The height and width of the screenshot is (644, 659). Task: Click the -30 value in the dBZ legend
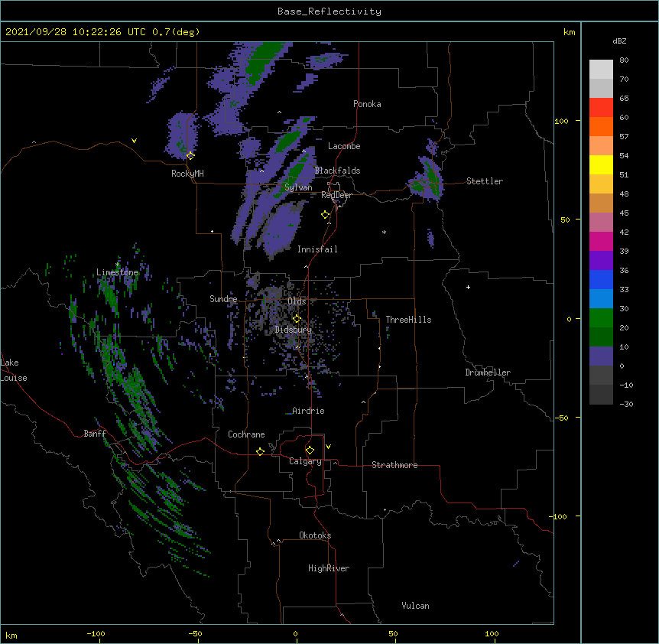tap(626, 404)
